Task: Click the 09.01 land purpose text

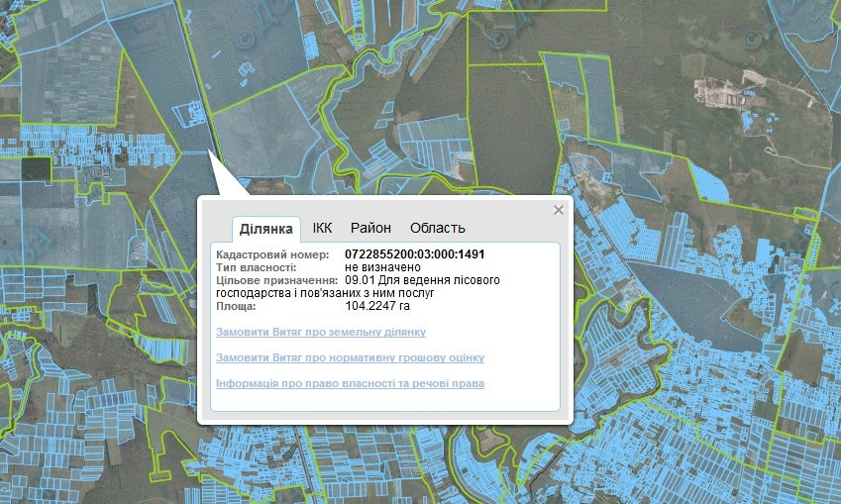Action: [422, 280]
